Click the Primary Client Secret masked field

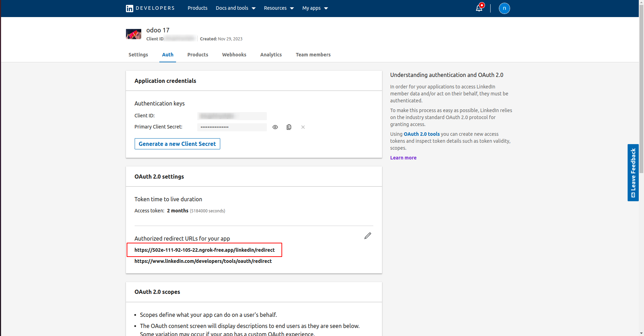[x=232, y=127]
